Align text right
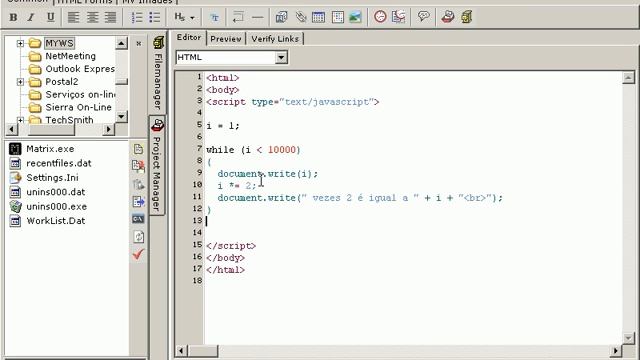Image resolution: width=640 pixels, height=360 pixels. [110, 18]
